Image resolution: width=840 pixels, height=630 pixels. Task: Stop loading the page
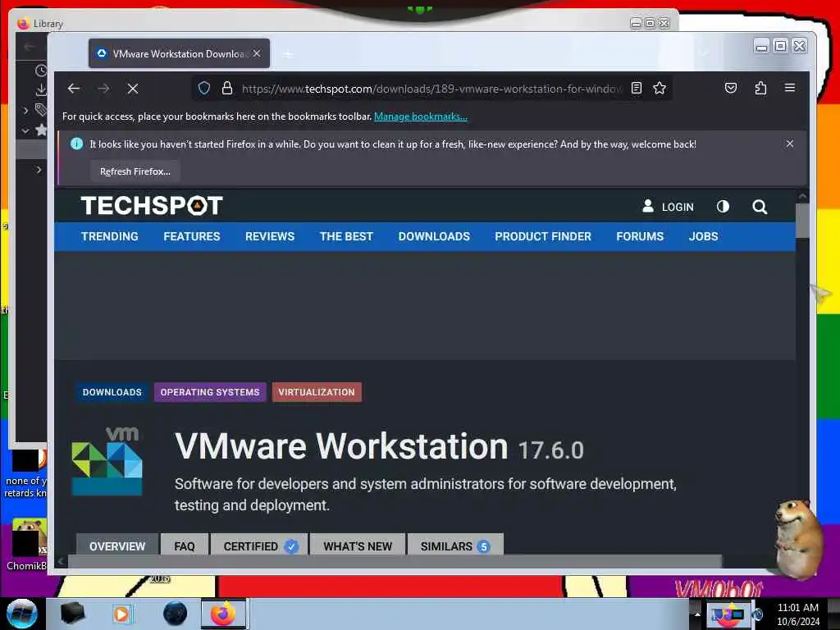133,89
